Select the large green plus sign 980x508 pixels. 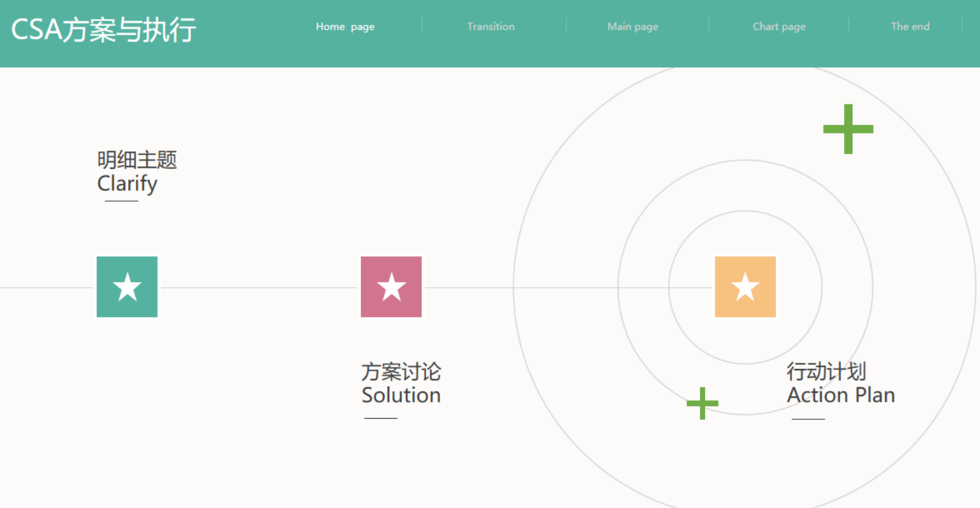click(x=848, y=129)
